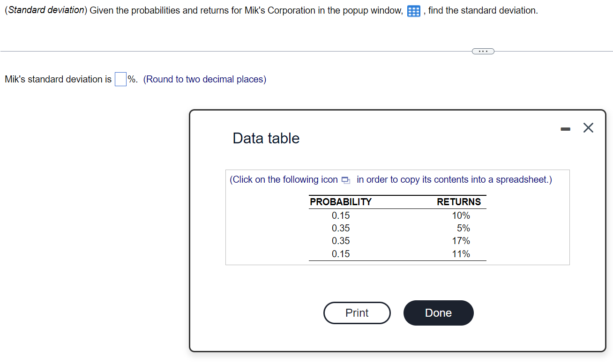Select the 5% returns value

463,228
